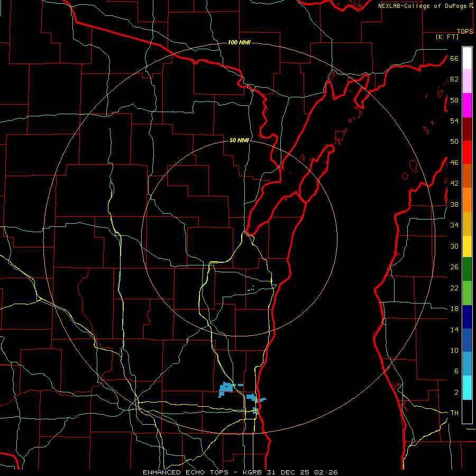The width and height of the screenshot is (476, 476).
Task: Click the 2 legend value
Action: click(x=456, y=392)
